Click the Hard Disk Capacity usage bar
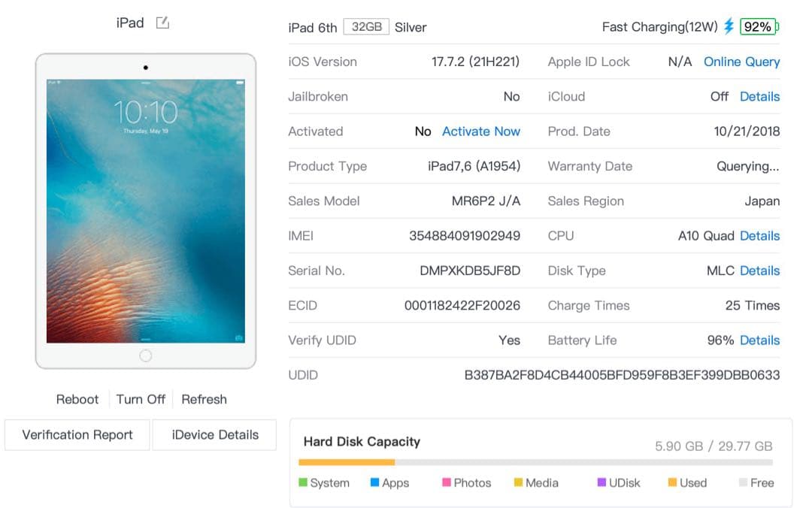 [x=536, y=461]
